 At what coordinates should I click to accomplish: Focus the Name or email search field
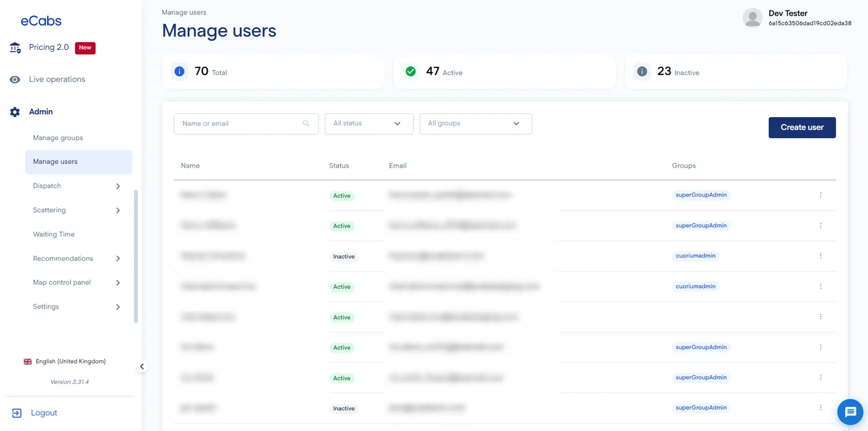point(246,124)
